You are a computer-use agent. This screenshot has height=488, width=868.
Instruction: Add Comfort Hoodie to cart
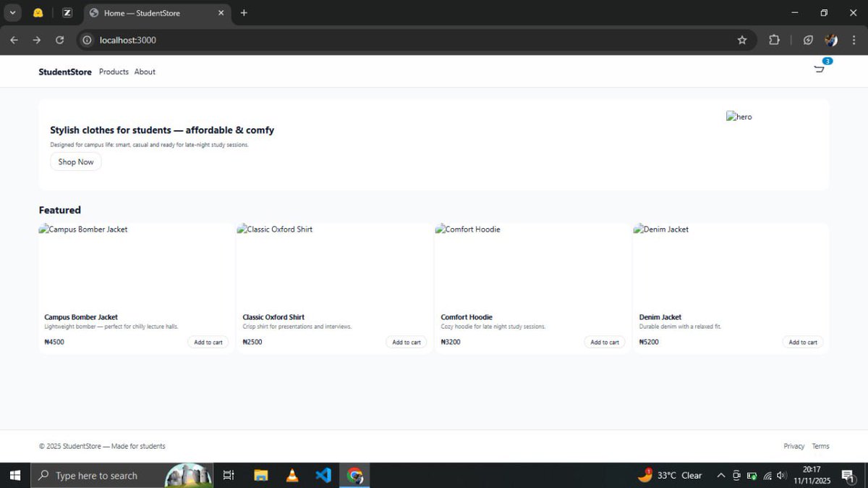tap(605, 342)
